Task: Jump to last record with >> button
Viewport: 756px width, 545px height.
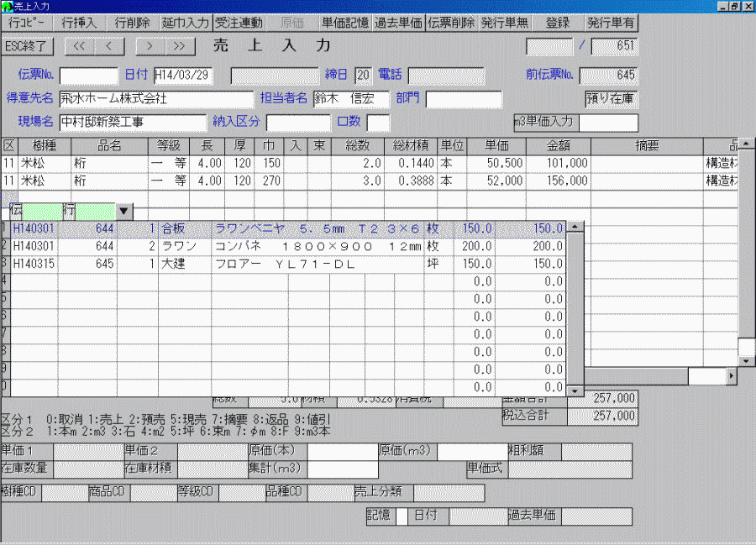Action: 180,46
